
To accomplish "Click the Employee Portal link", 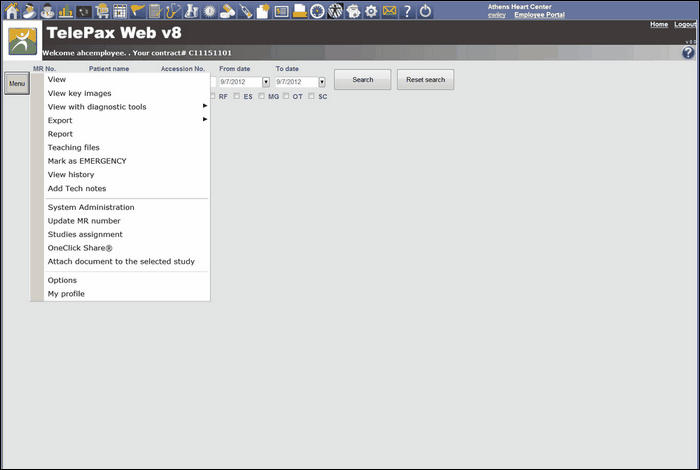I will coord(538,15).
